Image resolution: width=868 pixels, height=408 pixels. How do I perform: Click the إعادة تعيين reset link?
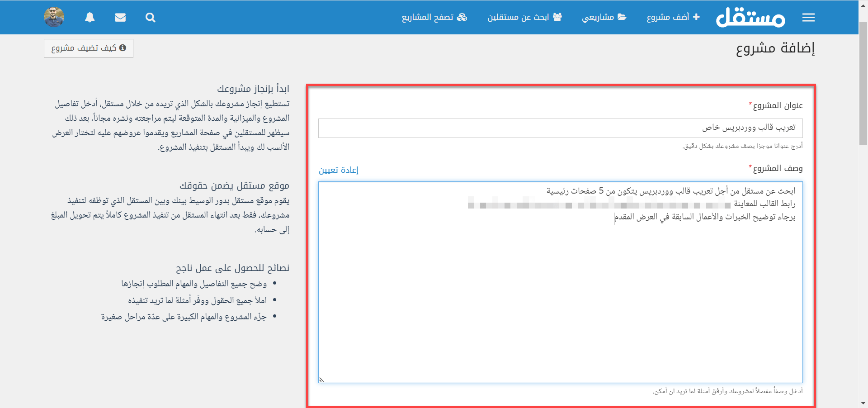tap(338, 170)
